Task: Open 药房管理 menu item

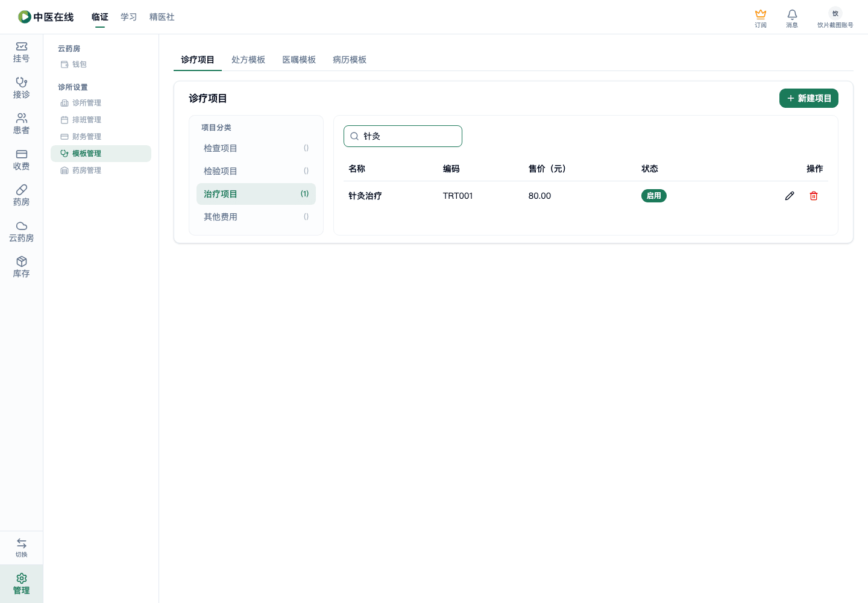Action: pyautogui.click(x=101, y=170)
